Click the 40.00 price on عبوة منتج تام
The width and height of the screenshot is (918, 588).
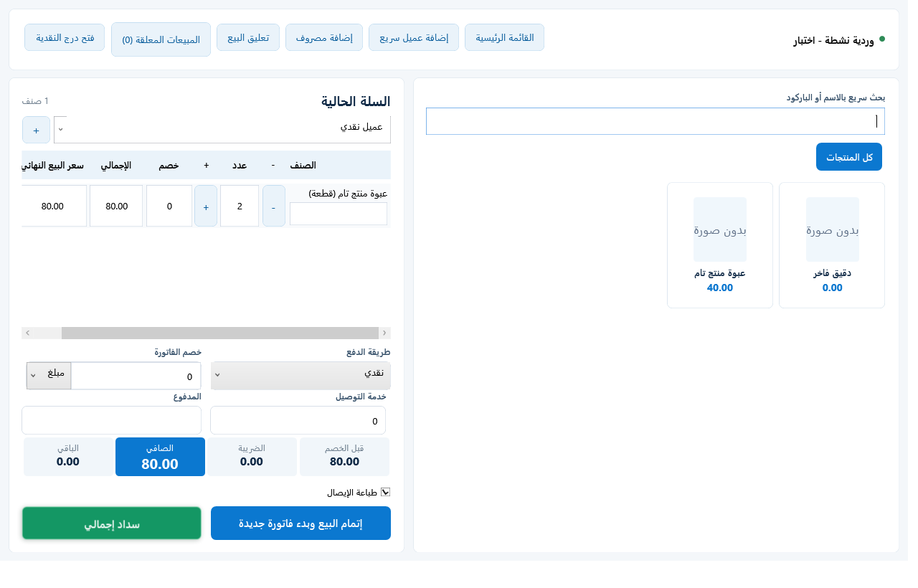[x=720, y=288]
